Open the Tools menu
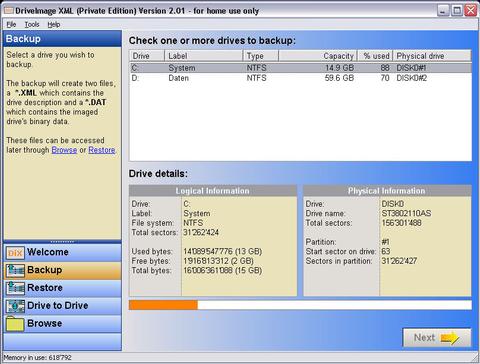480x364 pixels. 32,24
